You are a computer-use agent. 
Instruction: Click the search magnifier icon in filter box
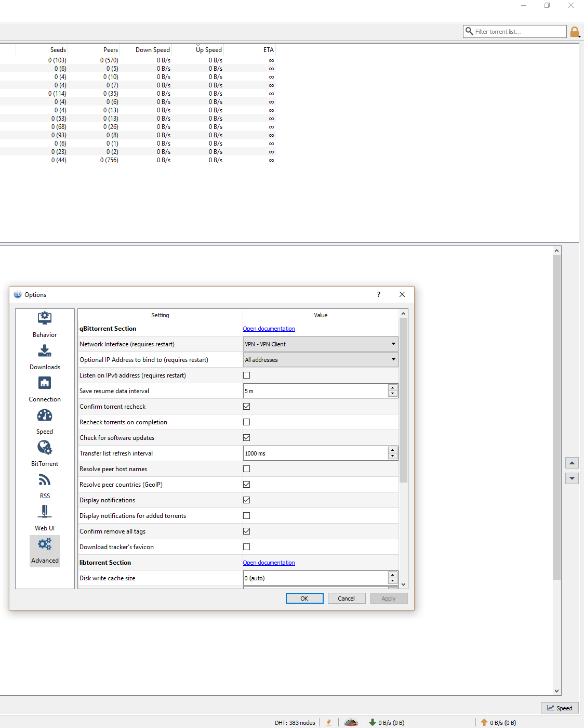469,31
